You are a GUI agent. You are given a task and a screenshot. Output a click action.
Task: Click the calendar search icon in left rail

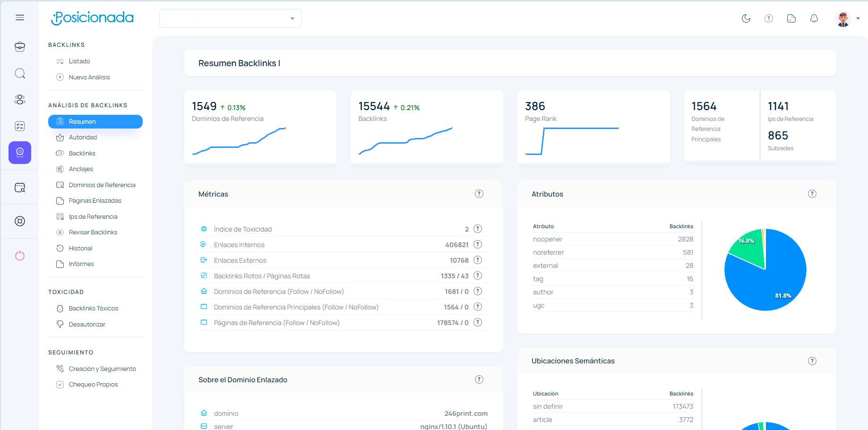(20, 188)
